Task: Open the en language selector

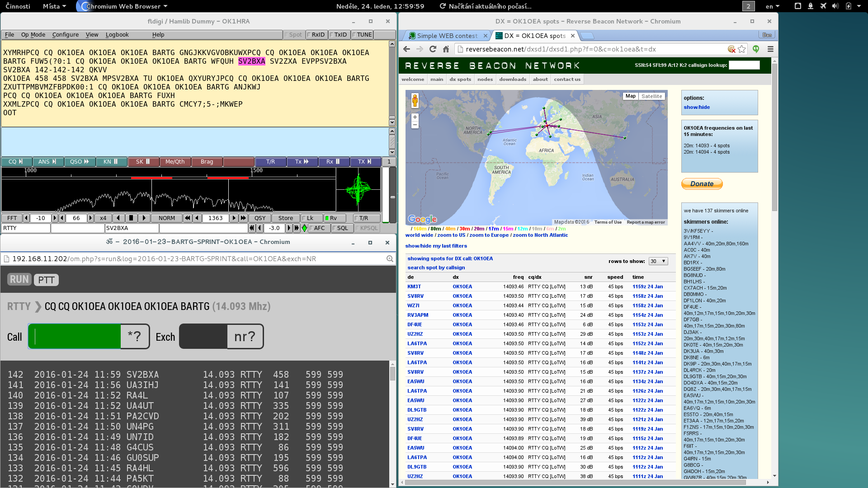Action: [772, 6]
